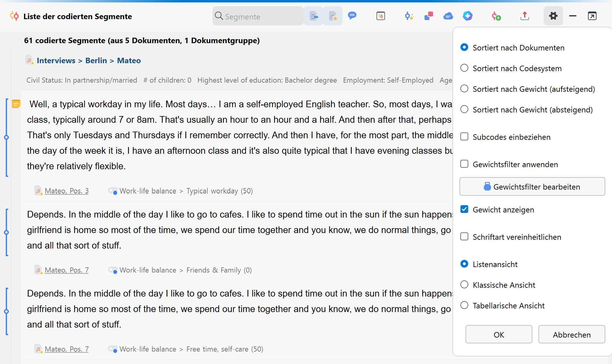
Task: Open the yellow memo icon beside first segment
Action: pos(16,104)
